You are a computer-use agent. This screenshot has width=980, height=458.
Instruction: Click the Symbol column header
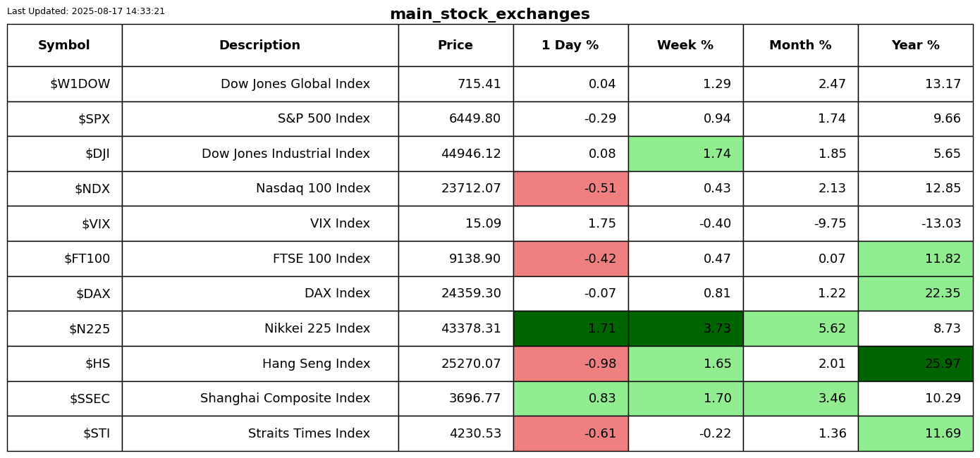click(x=64, y=46)
